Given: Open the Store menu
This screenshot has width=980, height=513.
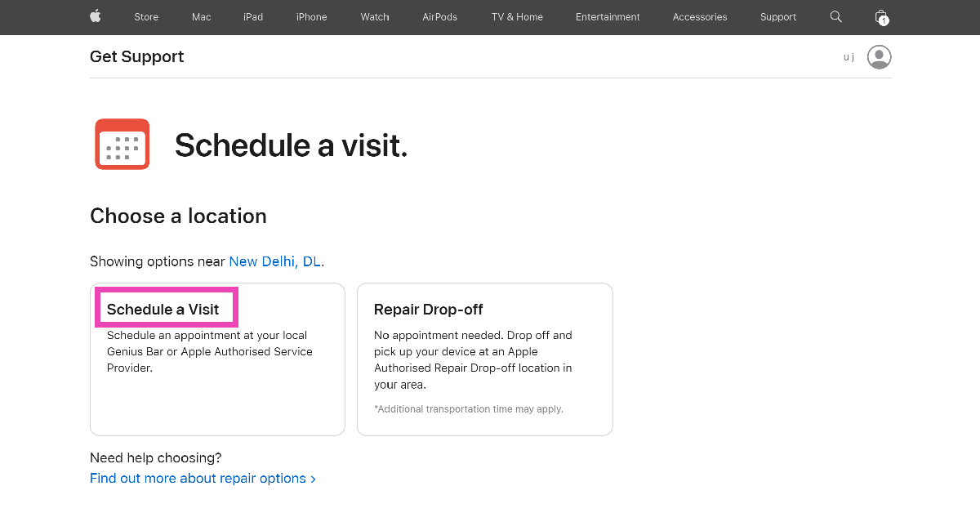Looking at the screenshot, I should (146, 17).
